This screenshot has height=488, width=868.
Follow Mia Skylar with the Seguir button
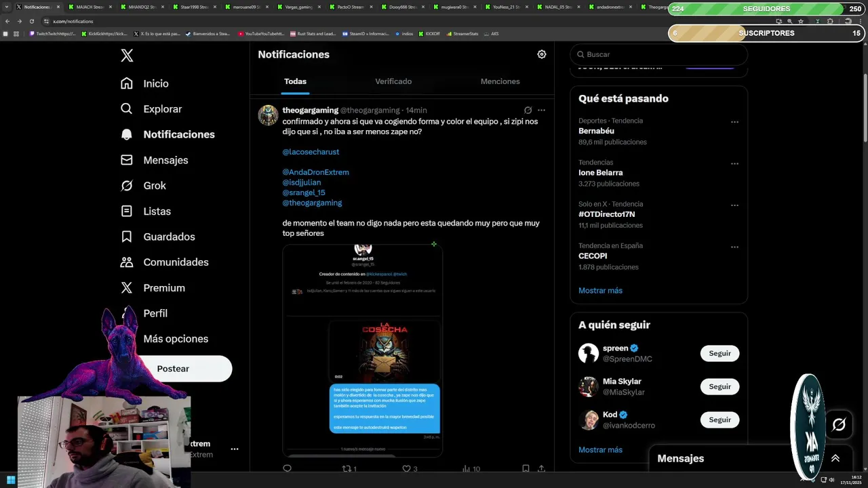pyautogui.click(x=719, y=386)
